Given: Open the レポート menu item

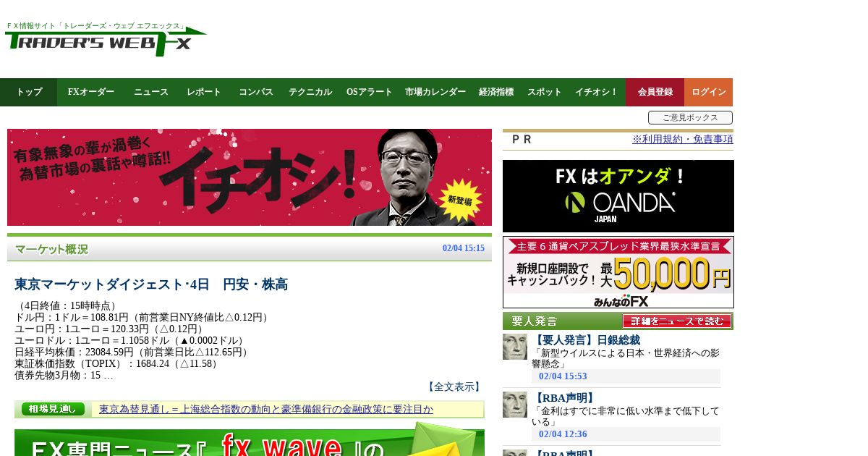Looking at the screenshot, I should coord(204,92).
